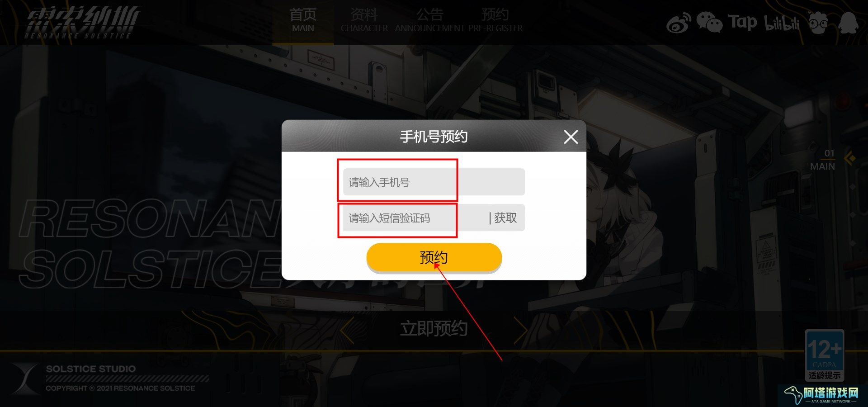This screenshot has width=868, height=407.
Task: Focus the 请输入短信验证码 code field
Action: 414,218
